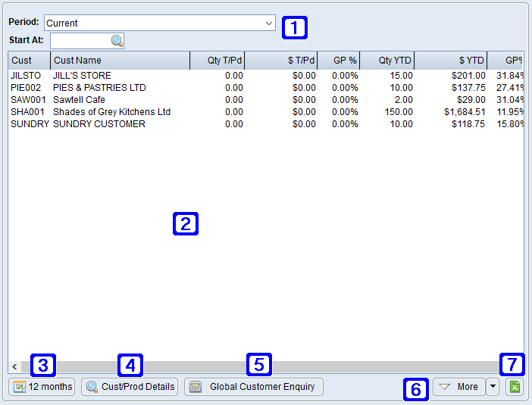
Task: Select customer code JILSTO
Action: coord(26,76)
